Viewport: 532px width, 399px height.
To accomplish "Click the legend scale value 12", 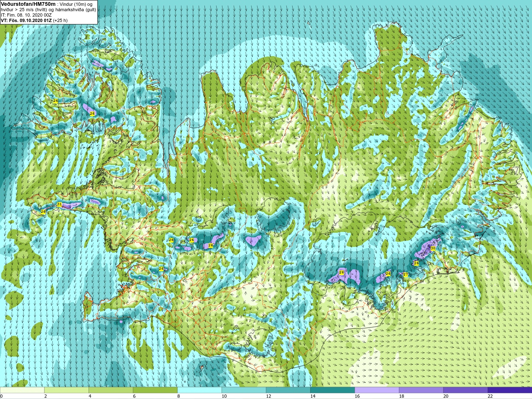I will pyautogui.click(x=268, y=396).
